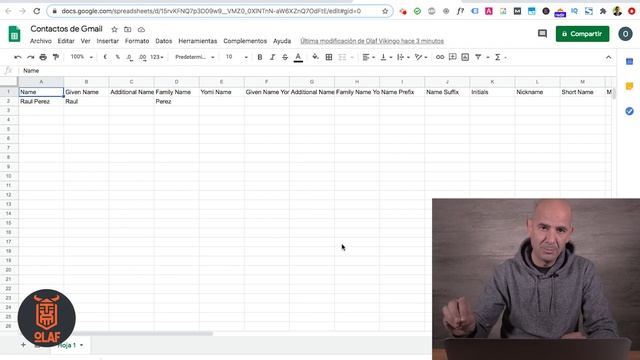Open Keep notes in side panel
Viewport: 640px width, 360px height.
629,86
